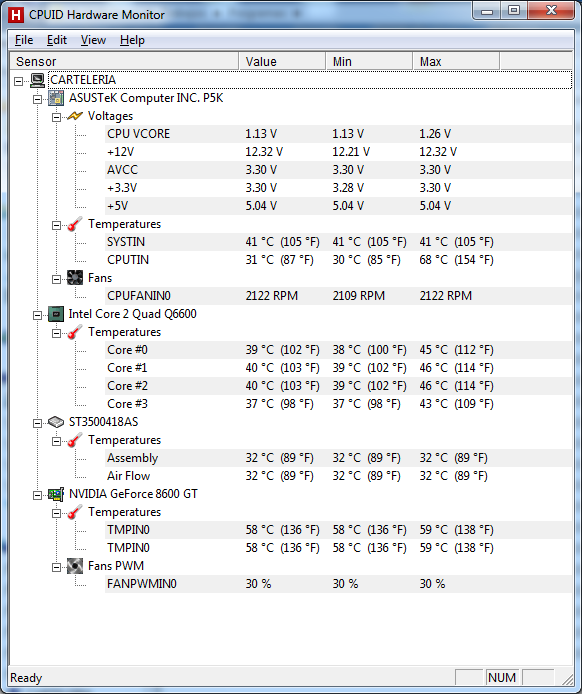The height and width of the screenshot is (694, 582).
Task: Close the CPUID Hardware Monitor window
Action: tap(551, 11)
